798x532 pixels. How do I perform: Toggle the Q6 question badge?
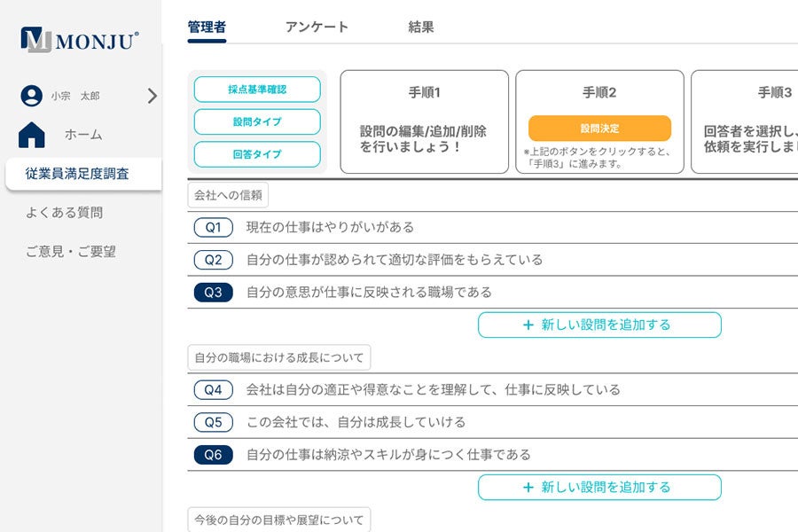tap(213, 455)
